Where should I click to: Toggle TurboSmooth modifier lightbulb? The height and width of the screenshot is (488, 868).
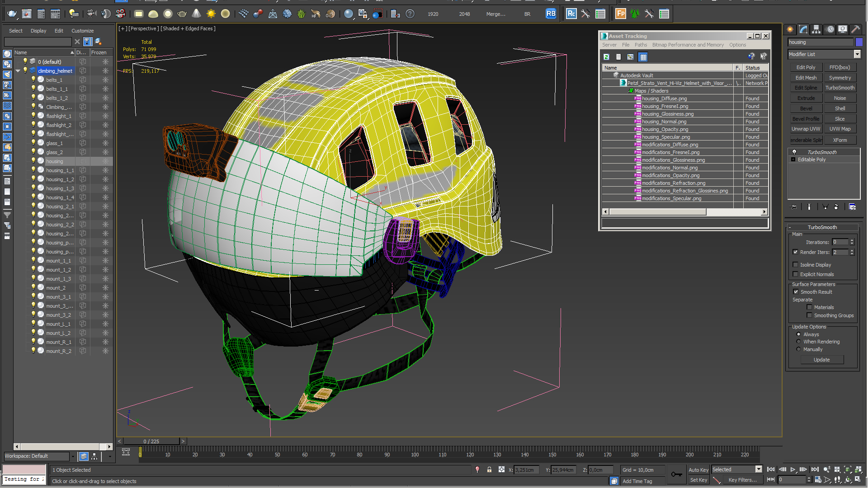[x=794, y=152]
